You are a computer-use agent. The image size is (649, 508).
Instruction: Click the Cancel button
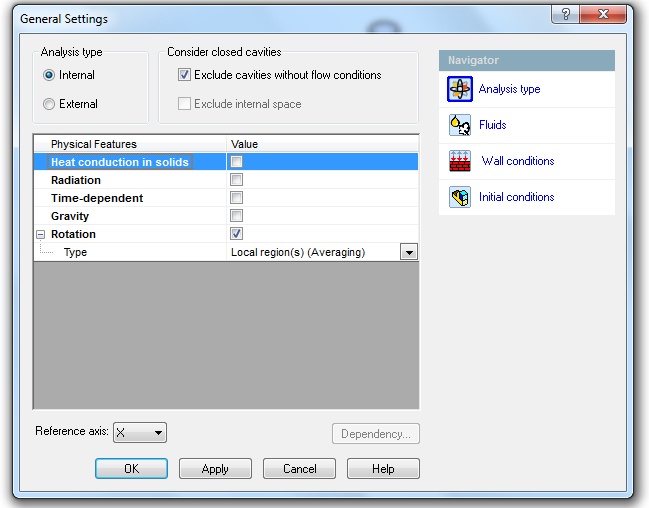[299, 469]
